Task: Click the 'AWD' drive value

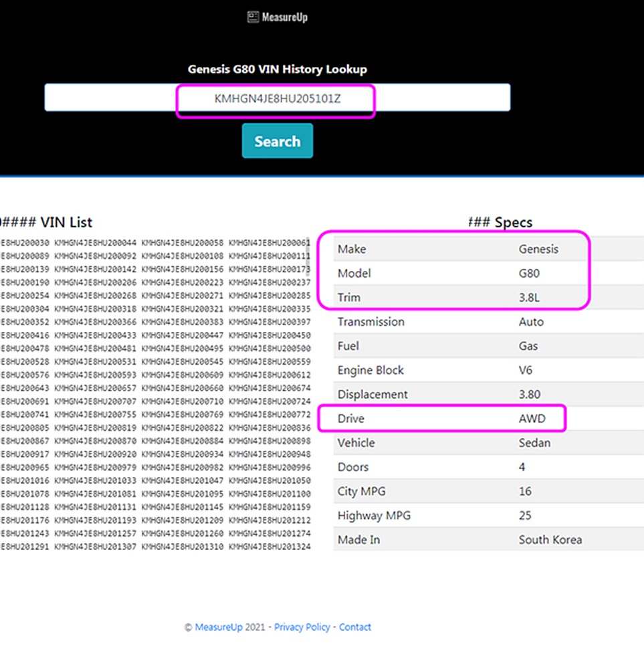Action: click(x=532, y=419)
